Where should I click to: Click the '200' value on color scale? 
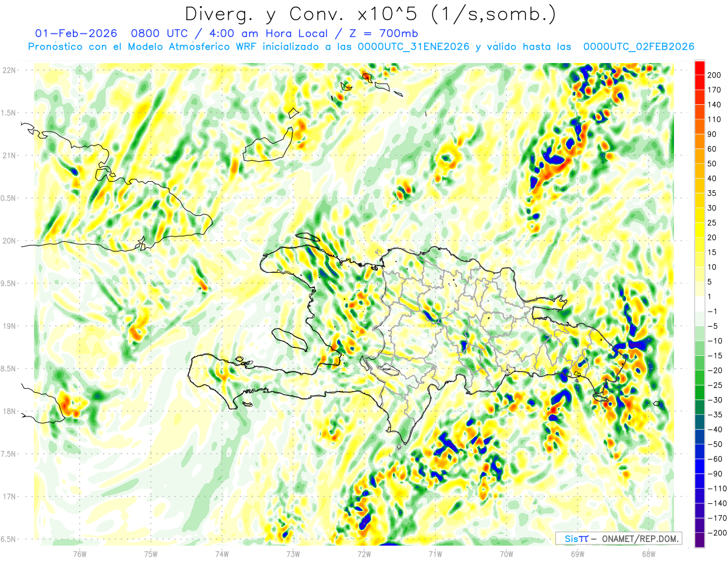click(715, 75)
